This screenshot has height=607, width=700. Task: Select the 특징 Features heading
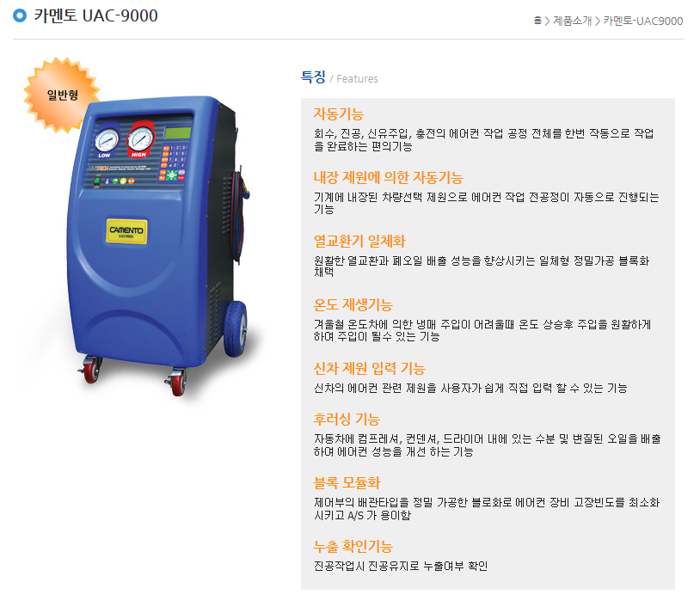tap(340, 77)
